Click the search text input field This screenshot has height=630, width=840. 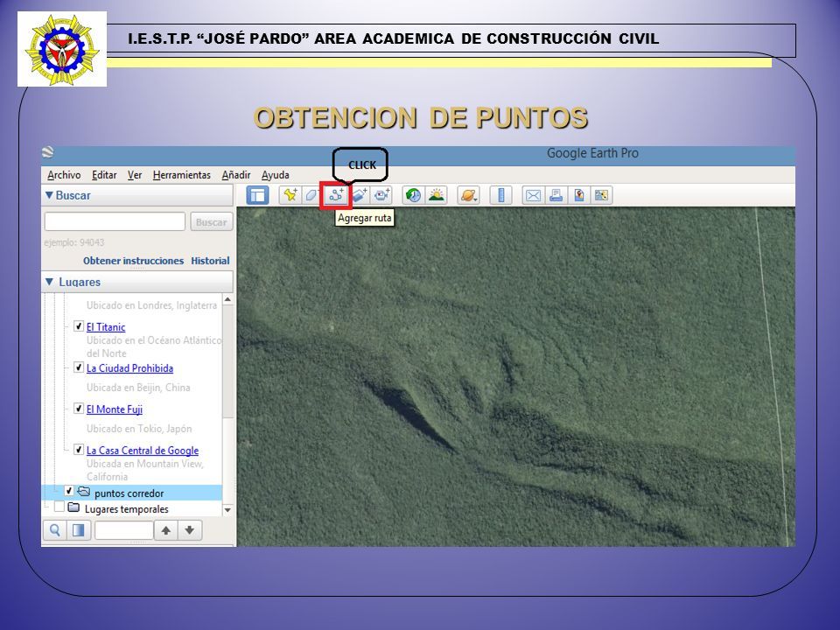pos(115,221)
